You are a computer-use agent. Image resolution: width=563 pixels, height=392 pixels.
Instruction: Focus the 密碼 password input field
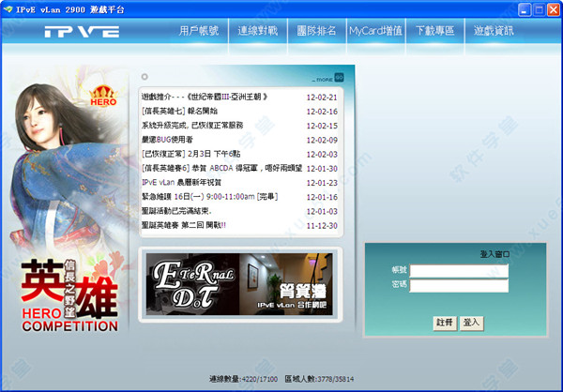pos(459,286)
